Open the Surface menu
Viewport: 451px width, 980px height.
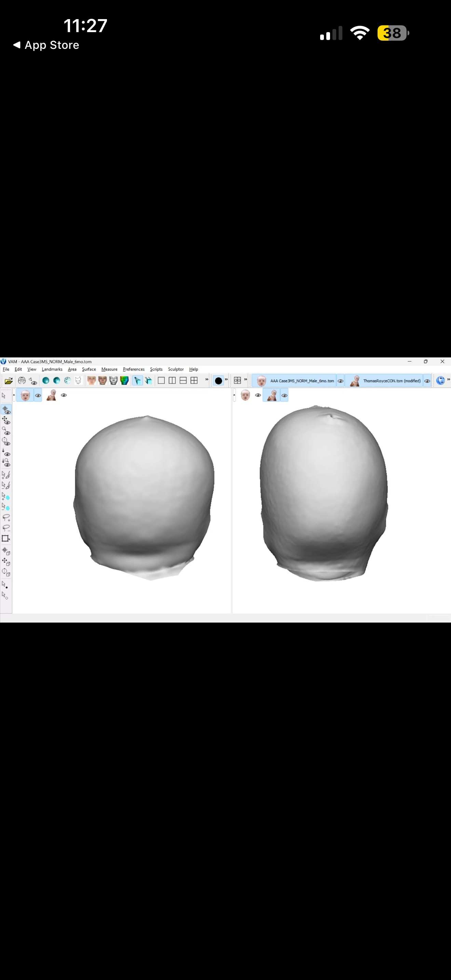coord(89,369)
